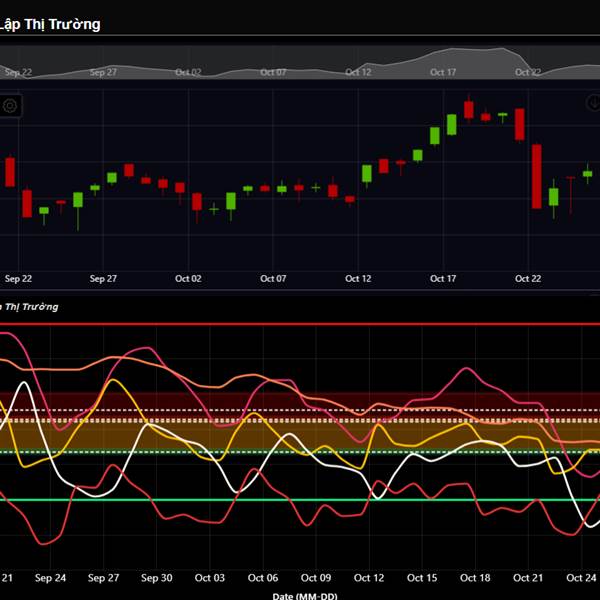Click the Sep 30 label on bottom axis

(x=156, y=578)
